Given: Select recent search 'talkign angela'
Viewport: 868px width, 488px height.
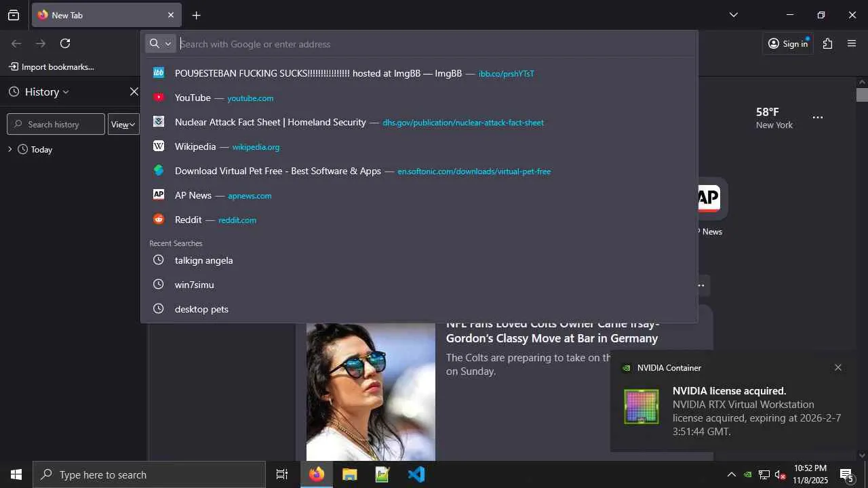Looking at the screenshot, I should coord(419,260).
